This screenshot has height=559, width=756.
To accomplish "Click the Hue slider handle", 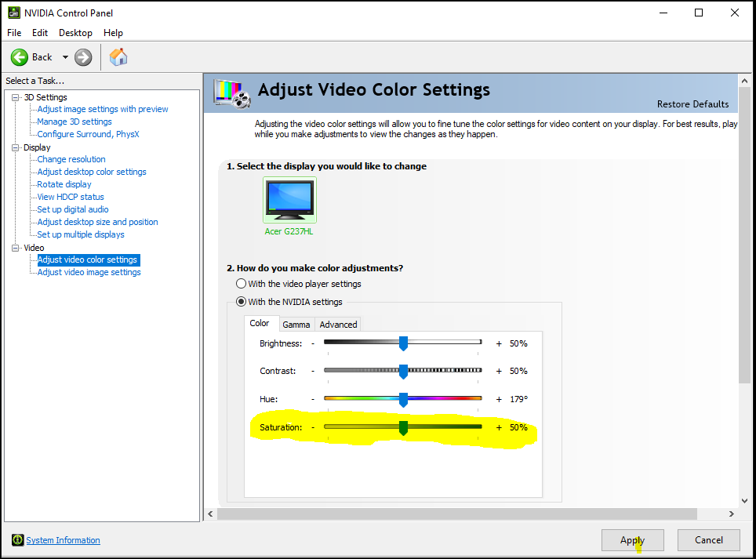I will point(404,400).
